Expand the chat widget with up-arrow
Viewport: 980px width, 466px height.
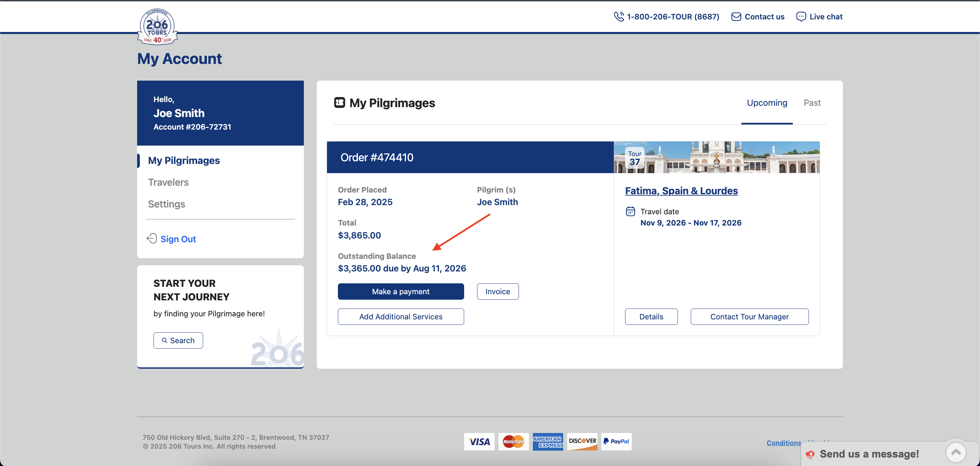pyautogui.click(x=955, y=453)
